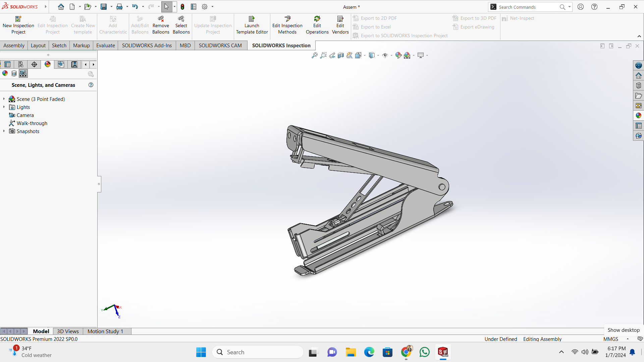644x362 pixels.
Task: Open the Motion Study 1 tab
Action: [105, 331]
